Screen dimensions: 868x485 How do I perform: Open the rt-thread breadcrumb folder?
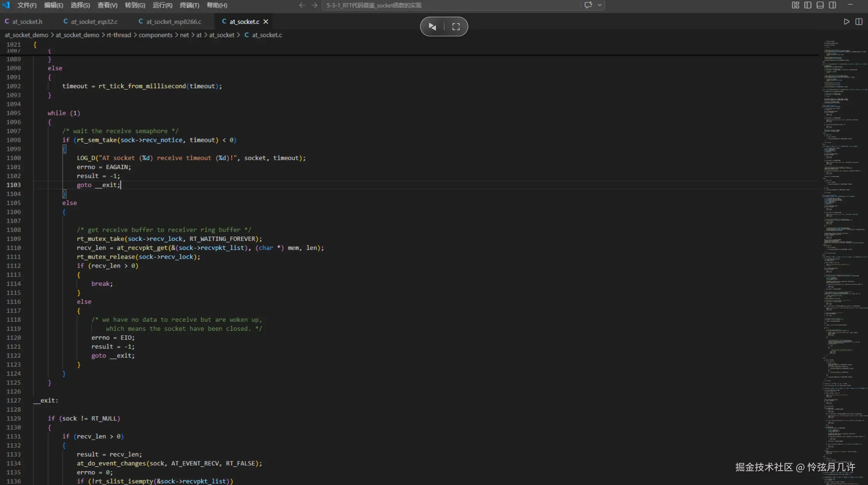(119, 35)
